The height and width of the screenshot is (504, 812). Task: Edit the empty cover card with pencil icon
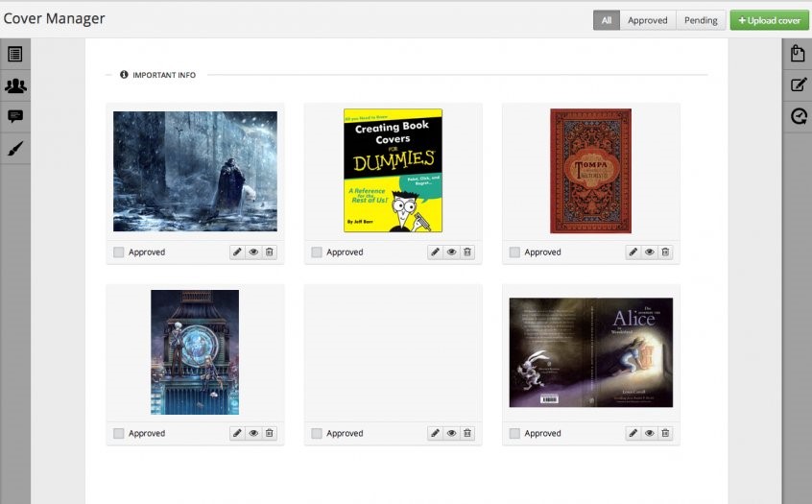point(435,433)
